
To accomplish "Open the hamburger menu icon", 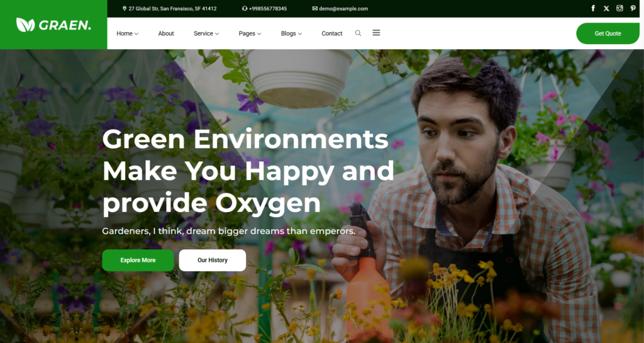I will [376, 33].
